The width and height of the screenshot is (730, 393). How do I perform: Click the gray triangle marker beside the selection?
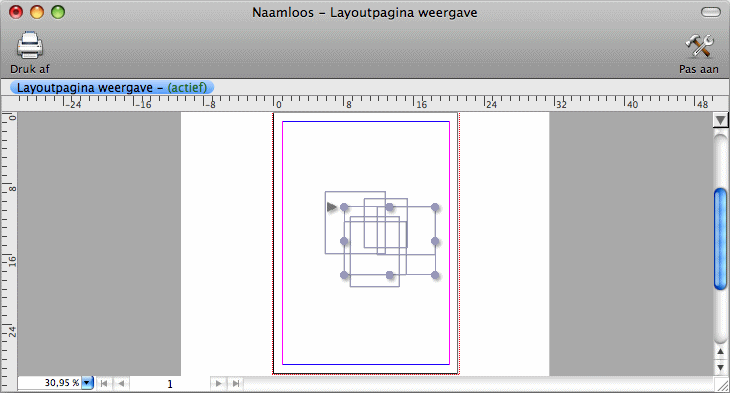click(x=331, y=207)
